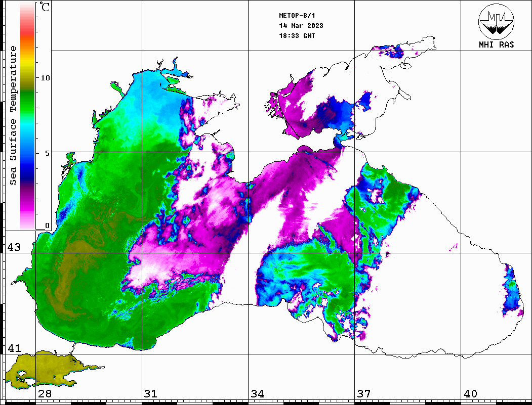
Task: Click the MHI RAS logo emblem
Action: (x=496, y=21)
